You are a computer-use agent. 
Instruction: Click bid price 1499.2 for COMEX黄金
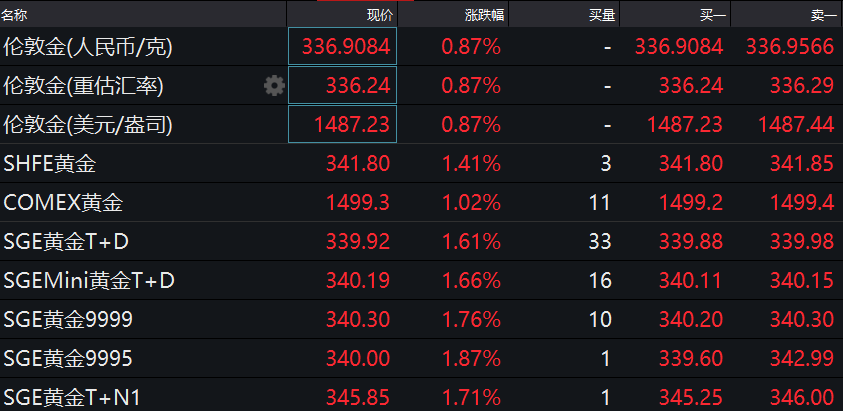[691, 203]
